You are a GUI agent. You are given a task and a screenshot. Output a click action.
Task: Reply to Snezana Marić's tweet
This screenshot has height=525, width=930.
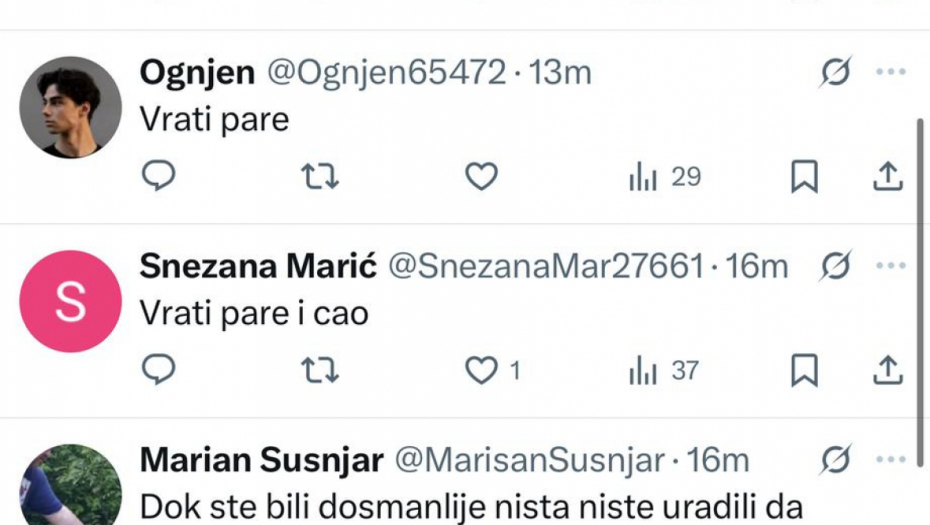[x=158, y=371]
